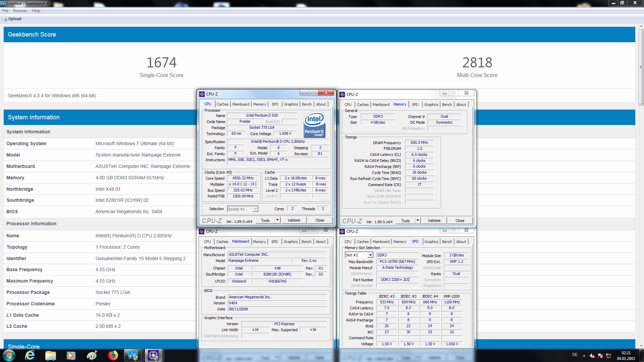The height and width of the screenshot is (362, 644).
Task: Click the Single-Core Score 1674
Action: click(161, 62)
